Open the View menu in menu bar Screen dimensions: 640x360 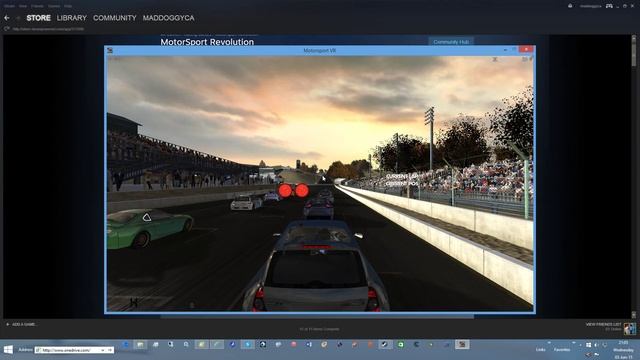pos(23,6)
